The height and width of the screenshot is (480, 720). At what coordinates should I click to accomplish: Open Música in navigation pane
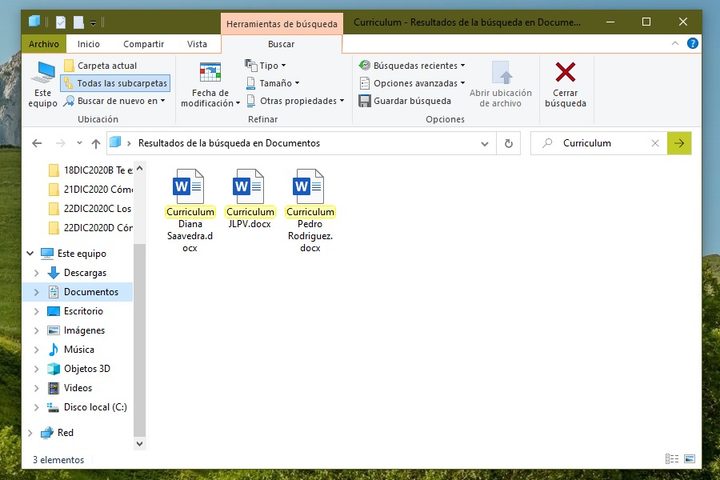[71, 350]
